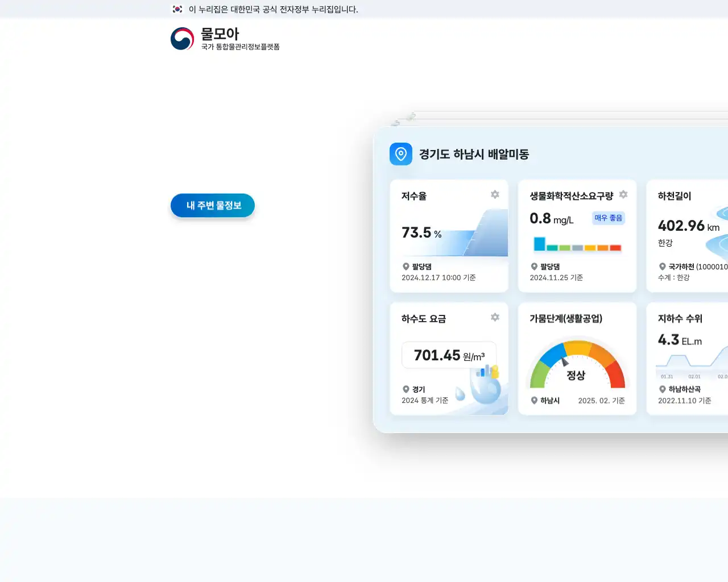728x582 pixels.
Task: Click the 701.45 원/m³ fee box
Action: 449,355
